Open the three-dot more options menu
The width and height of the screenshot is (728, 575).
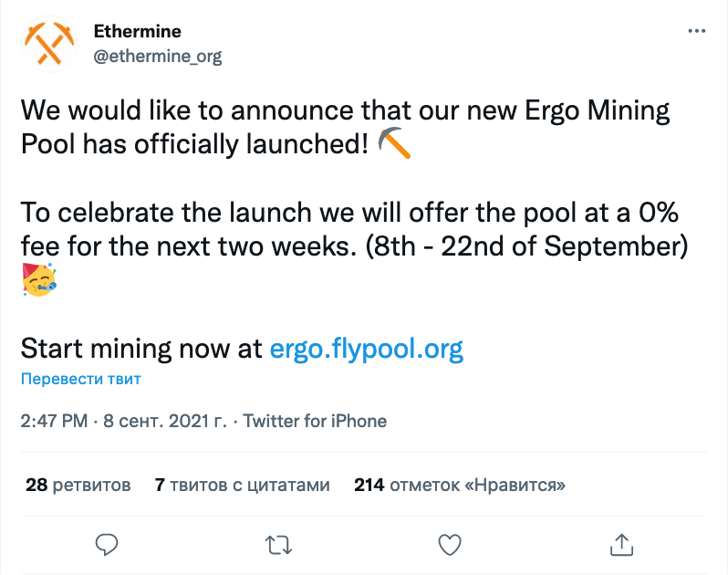click(696, 31)
